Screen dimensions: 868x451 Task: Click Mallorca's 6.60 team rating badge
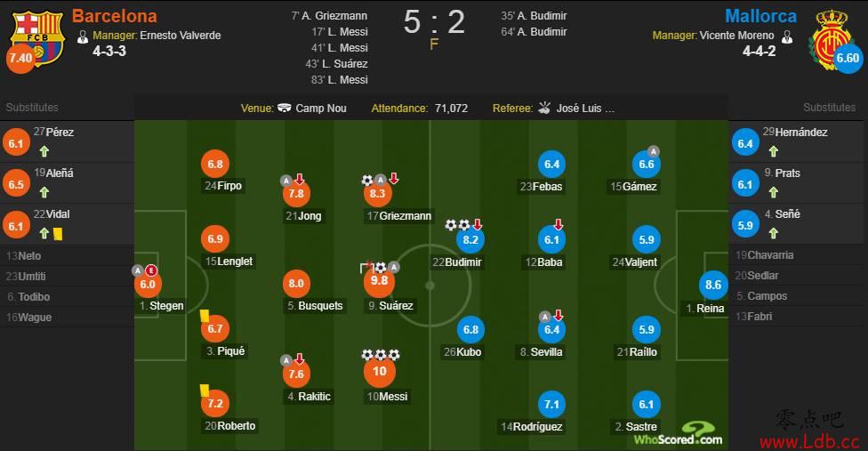tap(848, 58)
